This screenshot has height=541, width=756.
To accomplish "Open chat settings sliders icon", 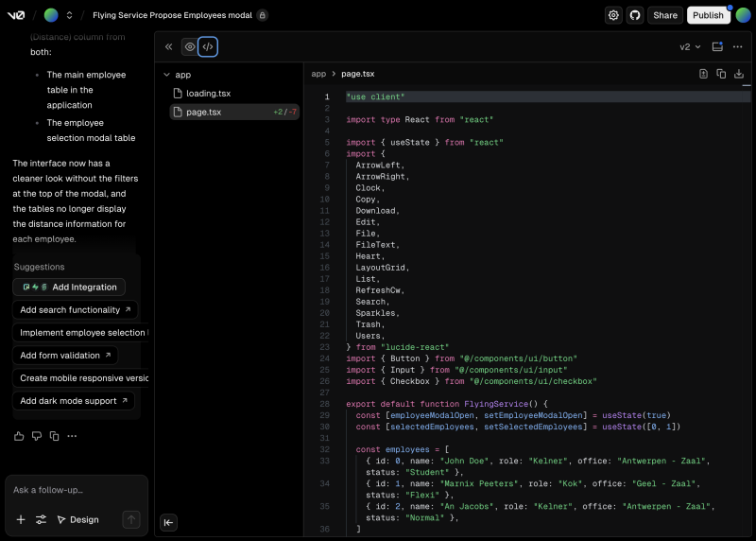I will tap(42, 519).
